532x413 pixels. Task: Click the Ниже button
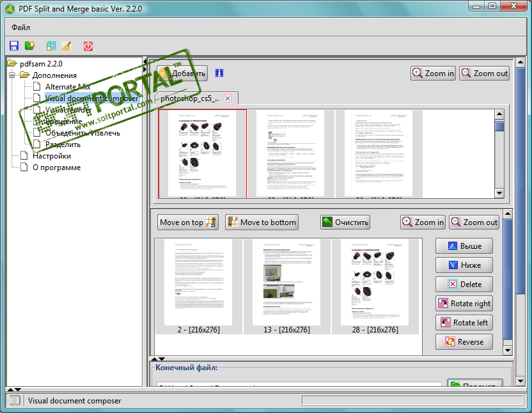click(x=464, y=265)
